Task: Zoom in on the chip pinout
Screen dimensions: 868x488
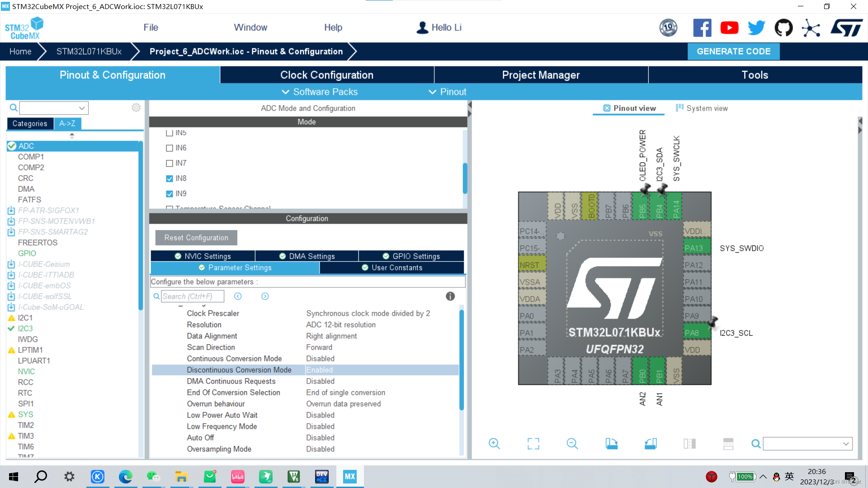Action: click(x=494, y=444)
